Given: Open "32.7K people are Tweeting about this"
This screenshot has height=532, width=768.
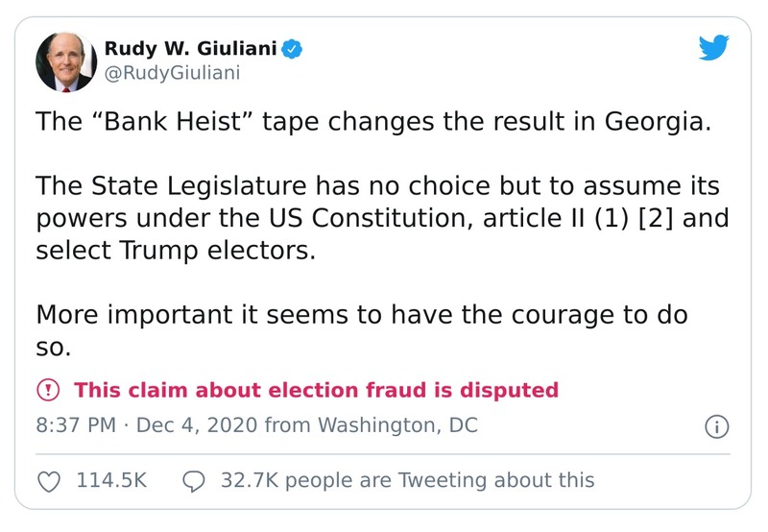Looking at the screenshot, I should point(407,480).
